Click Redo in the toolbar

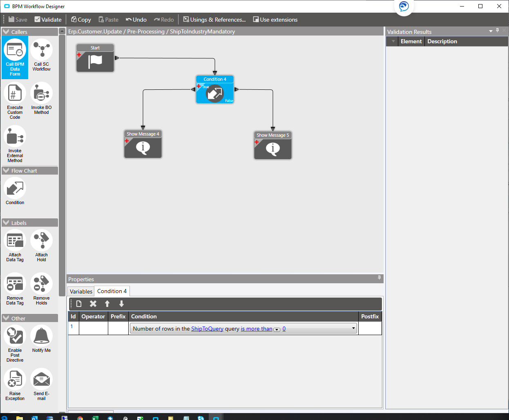tap(164, 20)
